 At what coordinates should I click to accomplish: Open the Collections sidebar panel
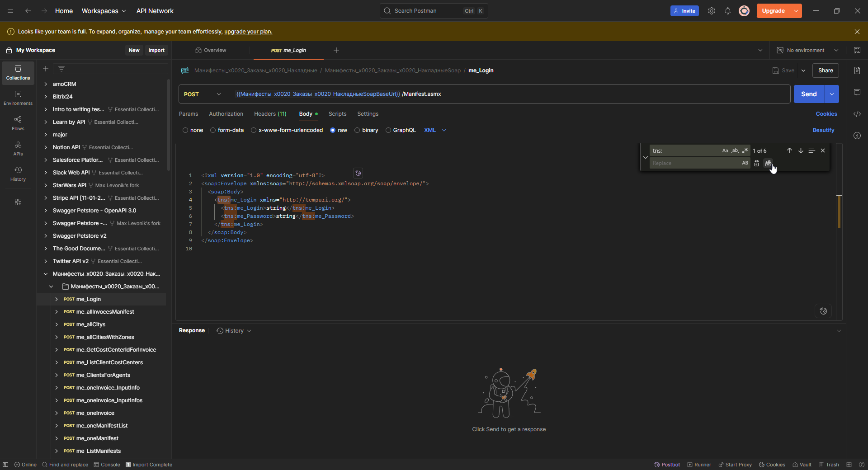click(18, 73)
